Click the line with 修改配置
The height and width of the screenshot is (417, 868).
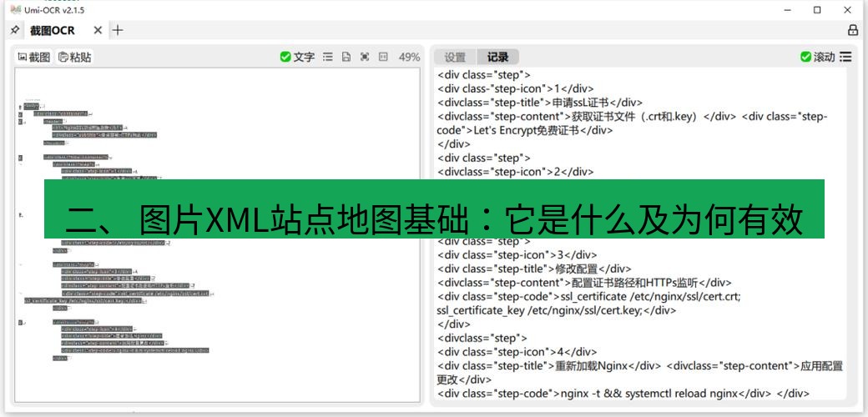coord(534,269)
